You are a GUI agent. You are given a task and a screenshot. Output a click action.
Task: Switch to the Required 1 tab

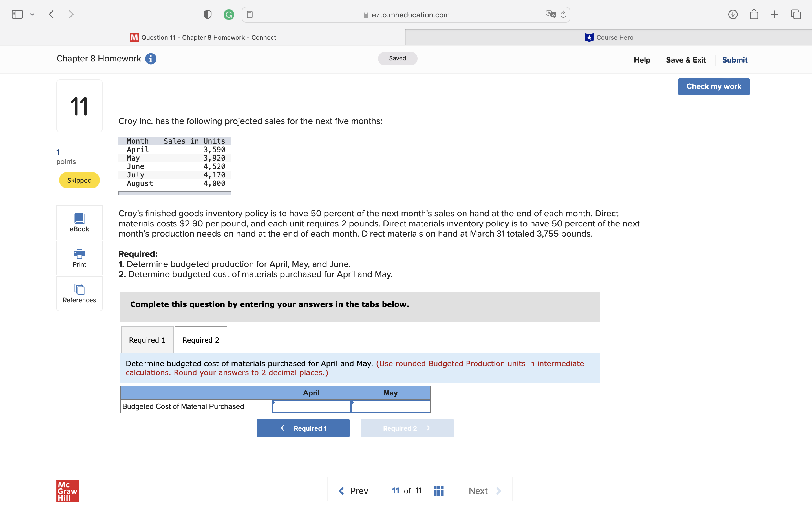pyautogui.click(x=147, y=340)
